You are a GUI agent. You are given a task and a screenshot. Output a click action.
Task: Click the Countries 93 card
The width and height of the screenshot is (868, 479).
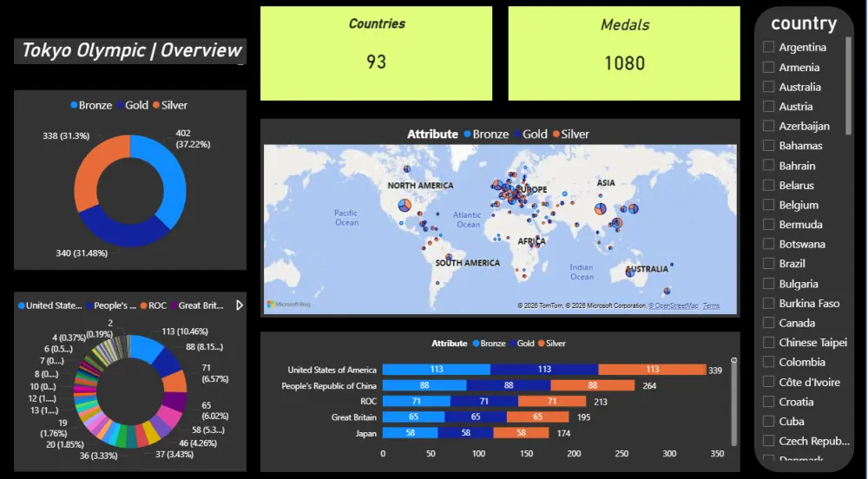(x=376, y=53)
